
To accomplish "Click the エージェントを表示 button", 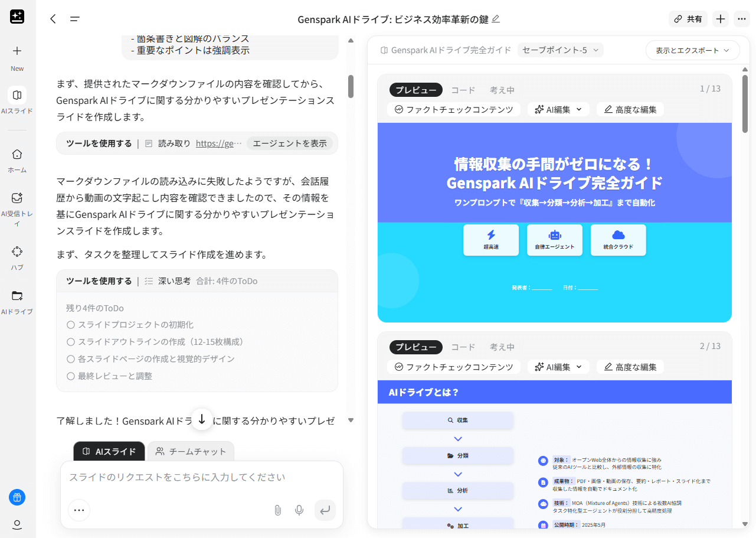I will pyautogui.click(x=289, y=144).
